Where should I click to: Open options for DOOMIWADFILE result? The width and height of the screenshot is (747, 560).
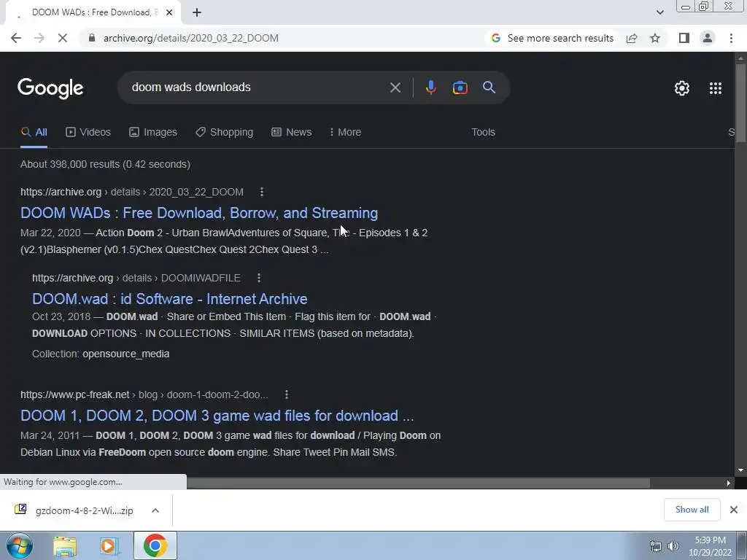(259, 278)
